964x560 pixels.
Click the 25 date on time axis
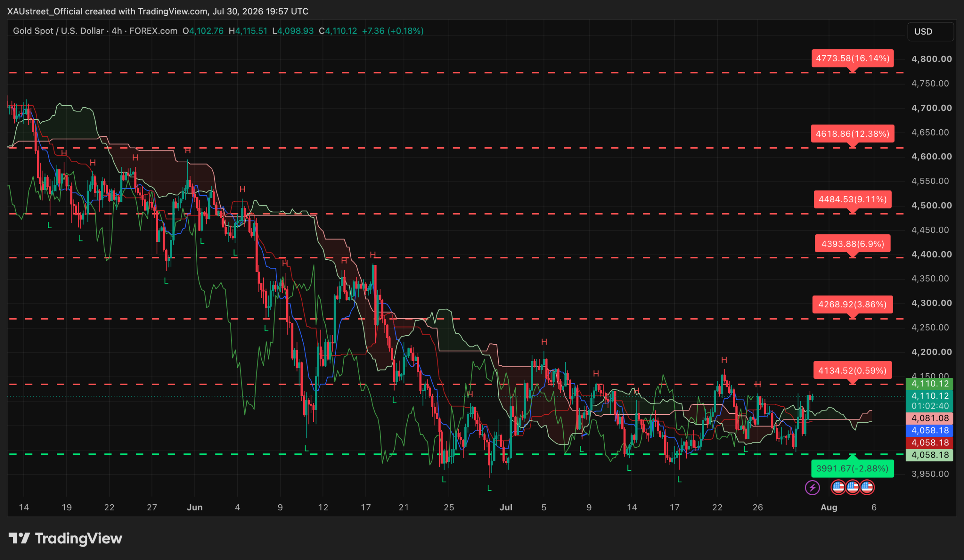tap(449, 508)
